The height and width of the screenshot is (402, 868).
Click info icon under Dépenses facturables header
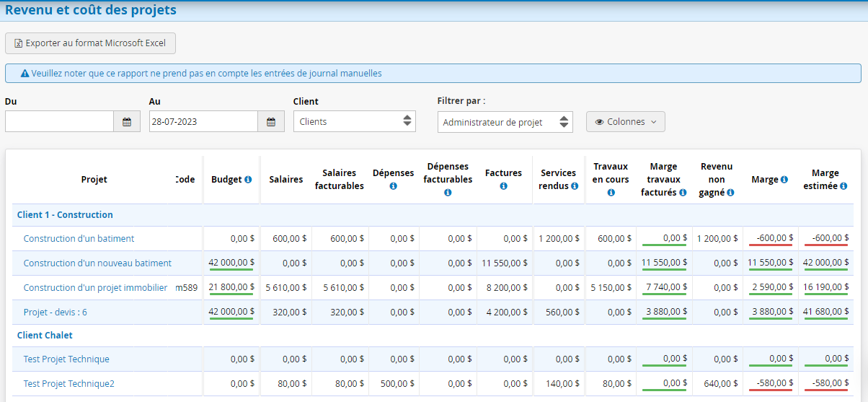click(448, 193)
